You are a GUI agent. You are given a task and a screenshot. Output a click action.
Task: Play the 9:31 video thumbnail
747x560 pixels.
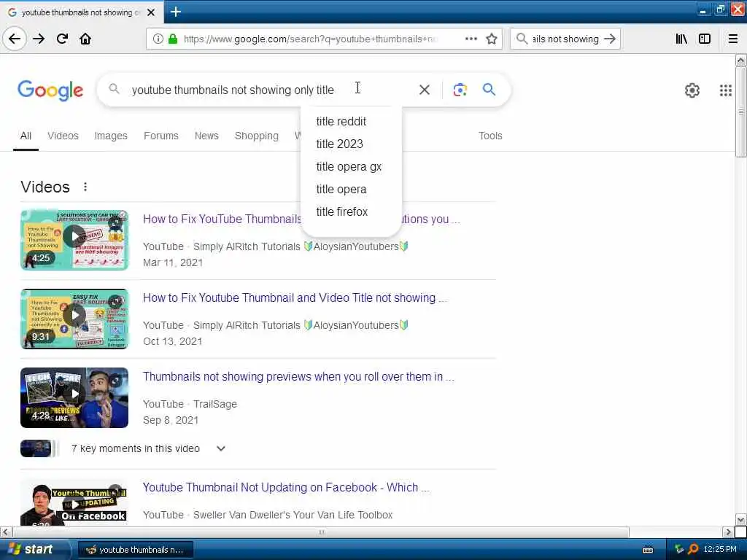[74, 319]
